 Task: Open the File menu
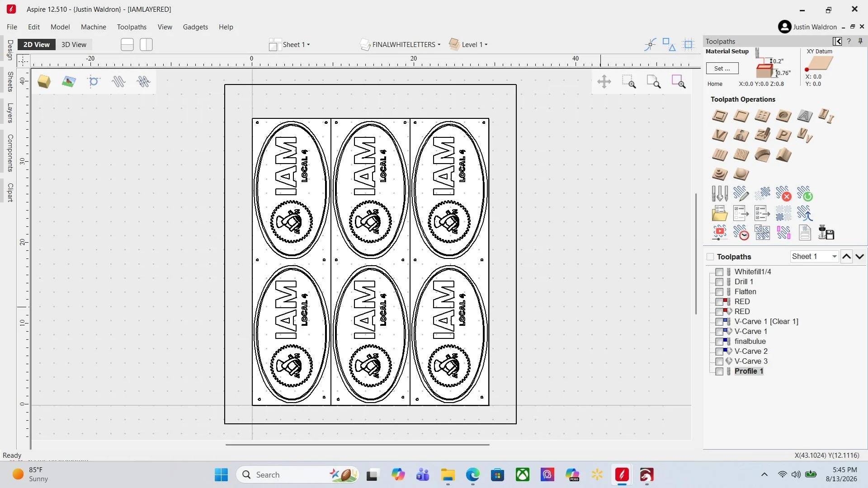tap(12, 27)
